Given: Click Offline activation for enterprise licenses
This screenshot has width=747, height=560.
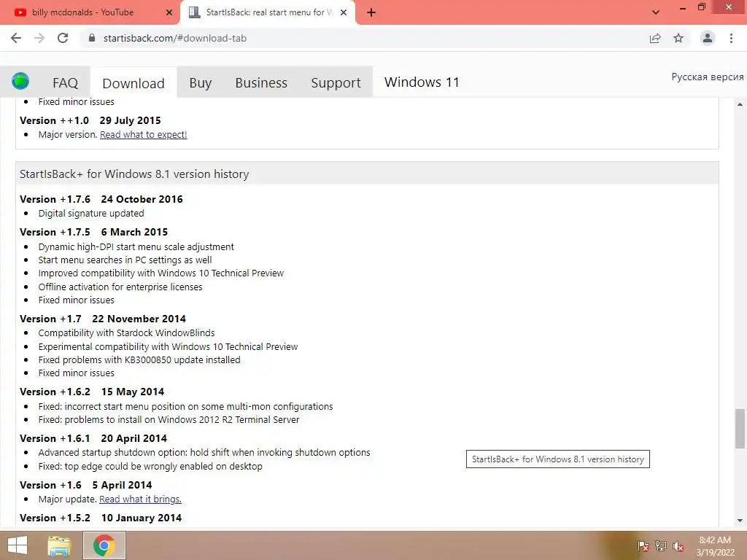Looking at the screenshot, I should click(120, 287).
